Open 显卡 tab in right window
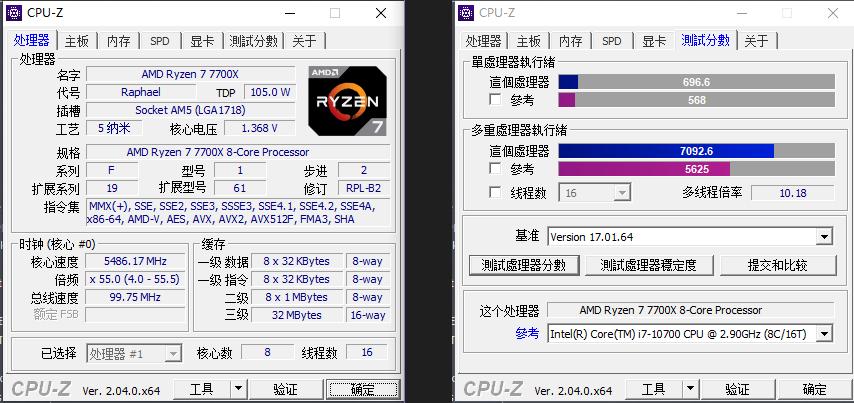The image size is (854, 403). click(x=654, y=41)
